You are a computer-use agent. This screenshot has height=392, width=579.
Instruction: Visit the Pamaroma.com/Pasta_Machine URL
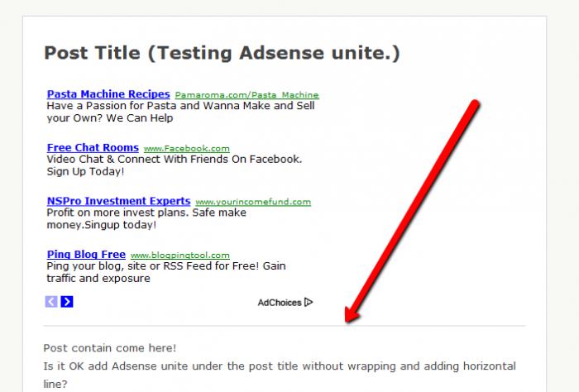click(x=246, y=95)
